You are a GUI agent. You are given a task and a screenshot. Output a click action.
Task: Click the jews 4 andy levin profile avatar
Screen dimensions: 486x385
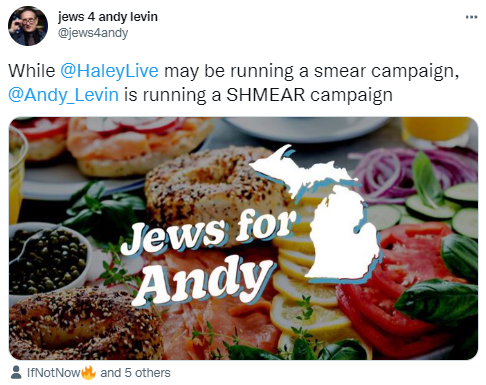pyautogui.click(x=28, y=26)
